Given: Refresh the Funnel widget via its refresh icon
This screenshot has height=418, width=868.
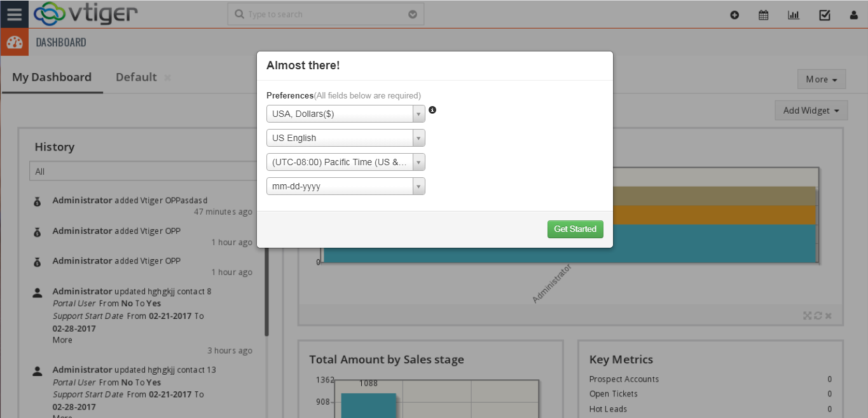Looking at the screenshot, I should point(818,315).
